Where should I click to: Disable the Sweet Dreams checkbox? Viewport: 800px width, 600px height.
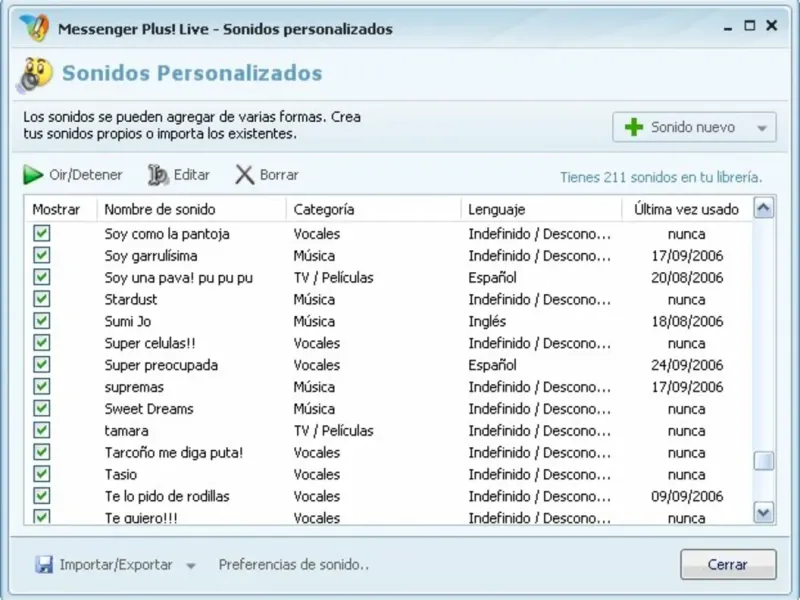point(41,409)
